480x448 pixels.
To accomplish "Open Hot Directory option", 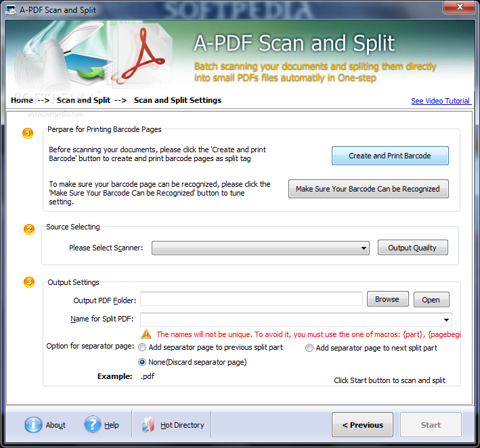I will pos(182,425).
